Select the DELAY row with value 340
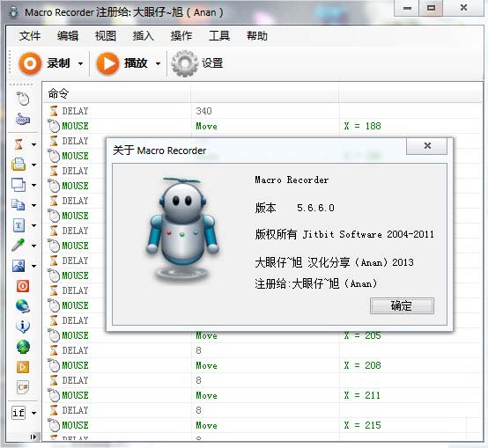Screen dimensions: 488x448 click(262, 111)
